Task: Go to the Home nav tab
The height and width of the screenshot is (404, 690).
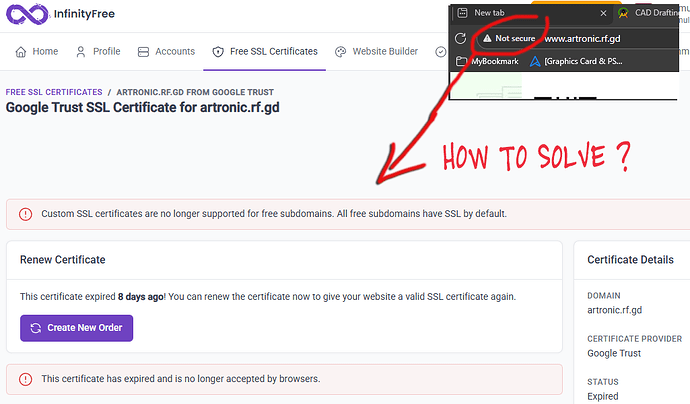Action: (37, 51)
